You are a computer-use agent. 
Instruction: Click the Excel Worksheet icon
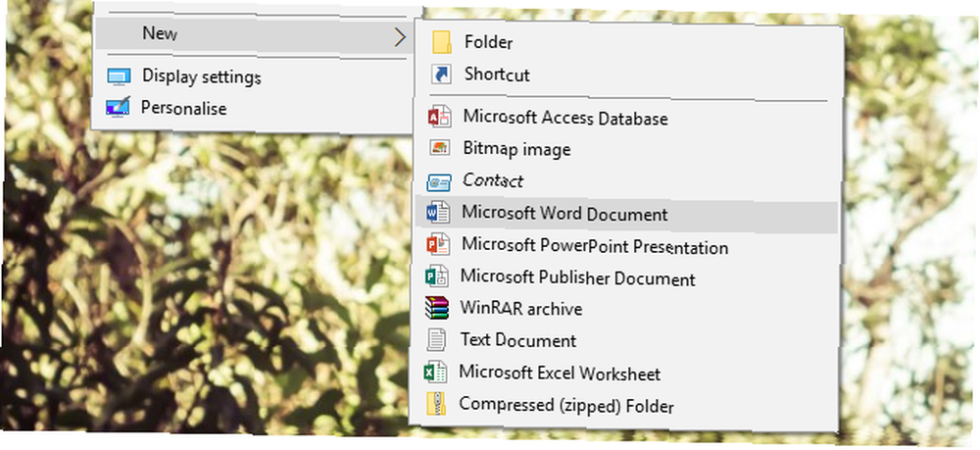436,374
